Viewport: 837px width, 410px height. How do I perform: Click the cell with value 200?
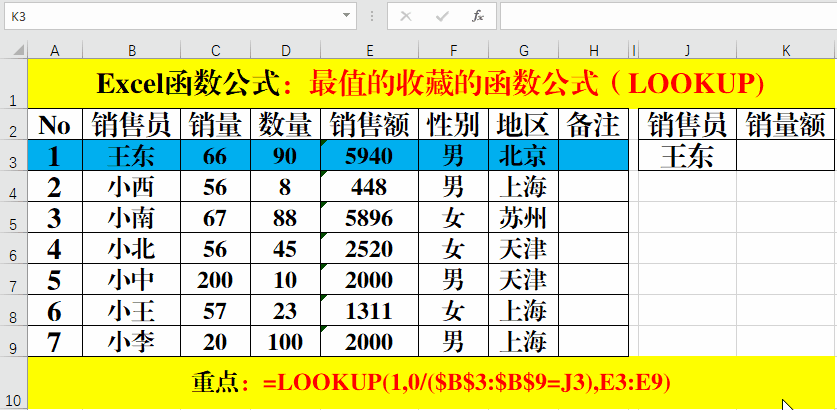pos(216,279)
